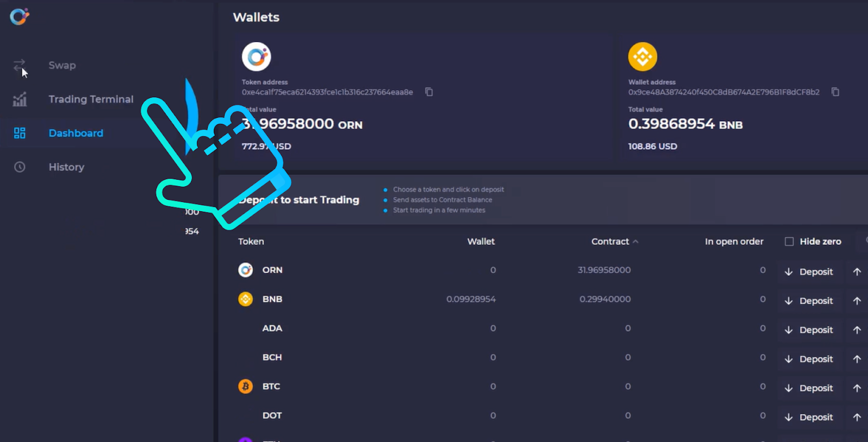
Task: Click the Trading Terminal chart icon
Action: (x=20, y=99)
